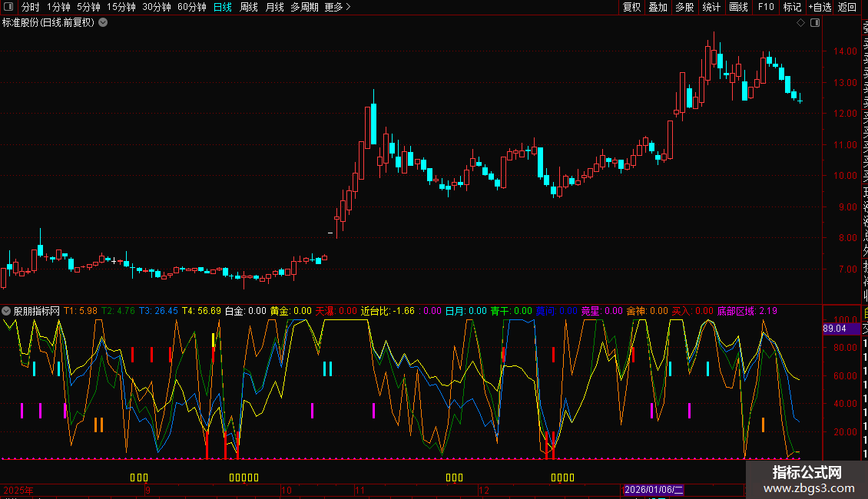The height and width of the screenshot is (499, 868).
Task: Click the 股朋指标网 indicator name
Action: [x=37, y=312]
